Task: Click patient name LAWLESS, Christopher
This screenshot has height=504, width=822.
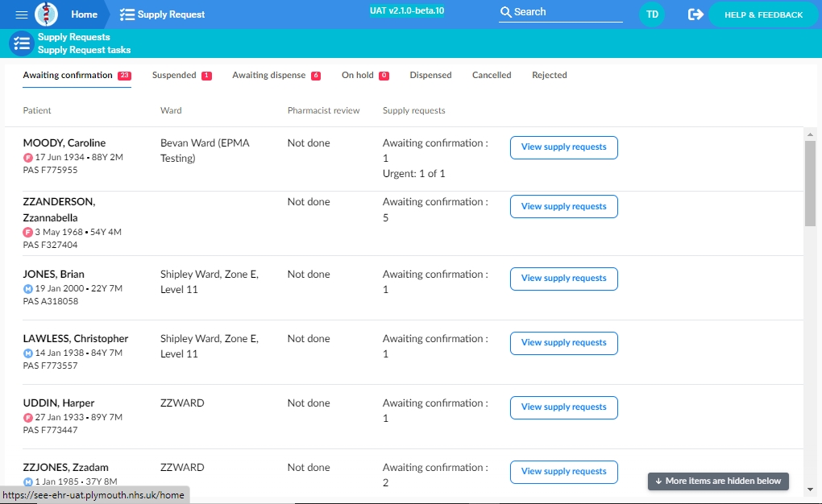Action: (x=76, y=338)
